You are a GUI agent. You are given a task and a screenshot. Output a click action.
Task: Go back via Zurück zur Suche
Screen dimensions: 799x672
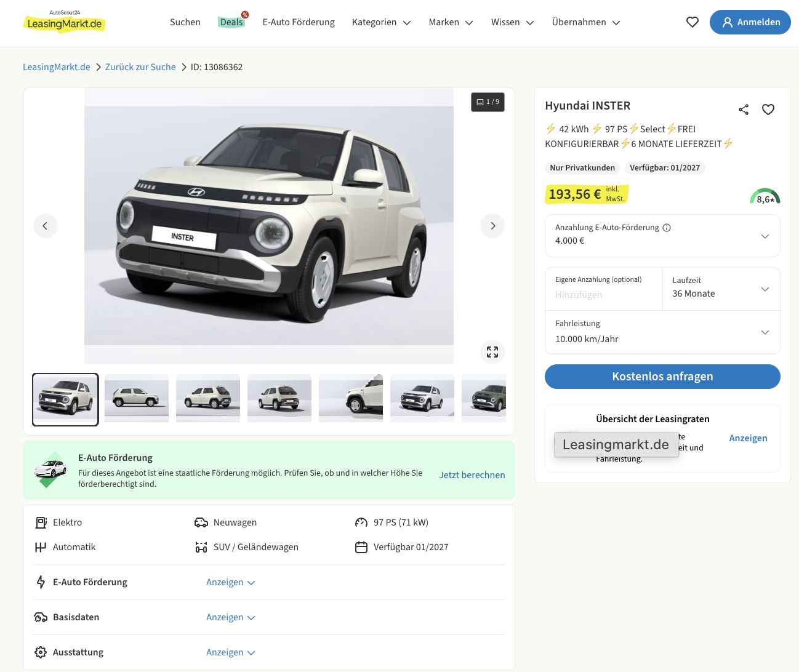[x=140, y=67]
